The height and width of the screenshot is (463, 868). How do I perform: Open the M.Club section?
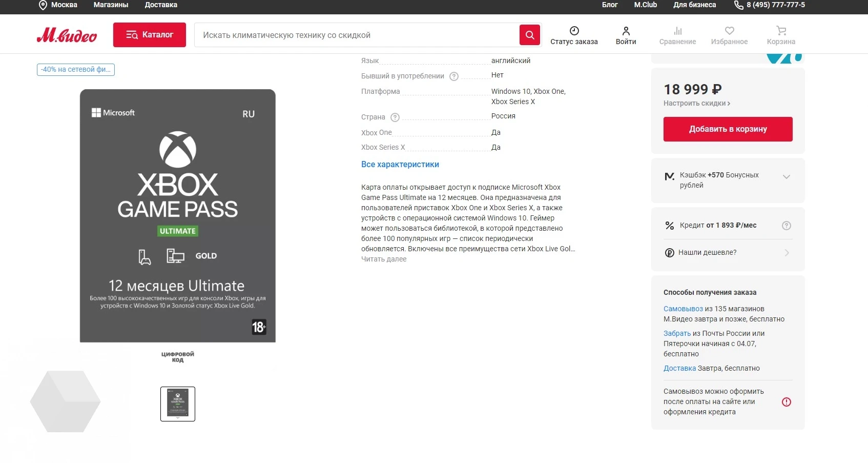click(x=645, y=5)
